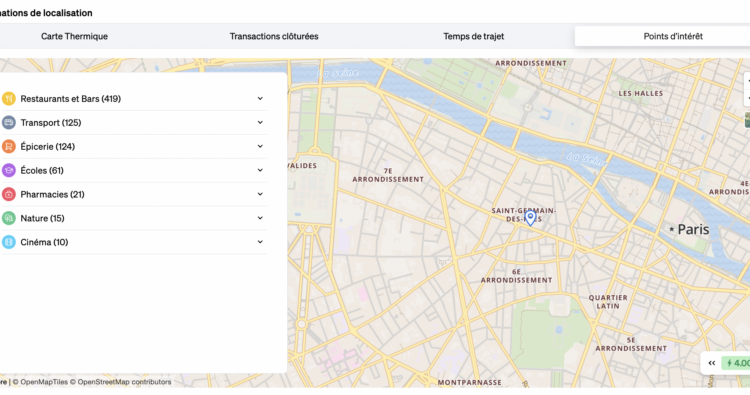The height and width of the screenshot is (395, 750).
Task: Click the red Pharmacies icon
Action: 9,194
